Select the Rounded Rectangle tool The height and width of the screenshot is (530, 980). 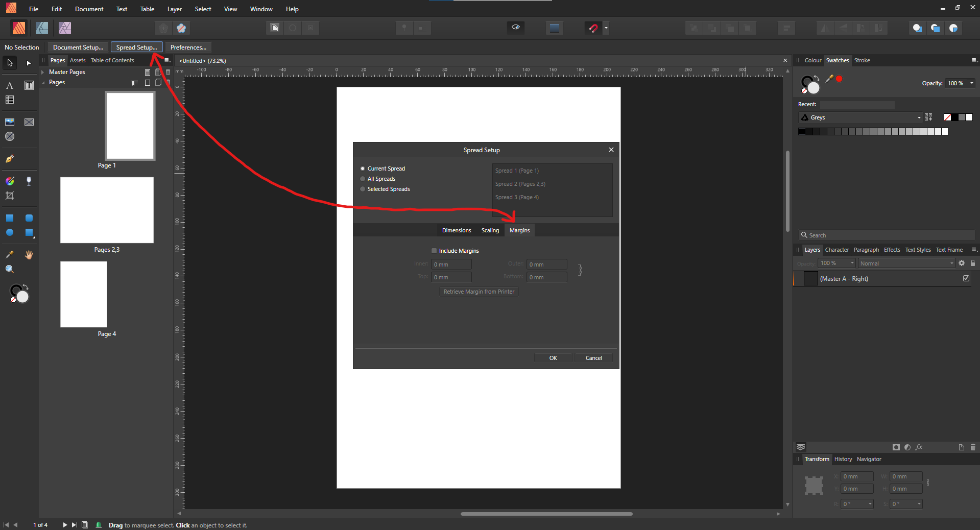click(x=29, y=218)
